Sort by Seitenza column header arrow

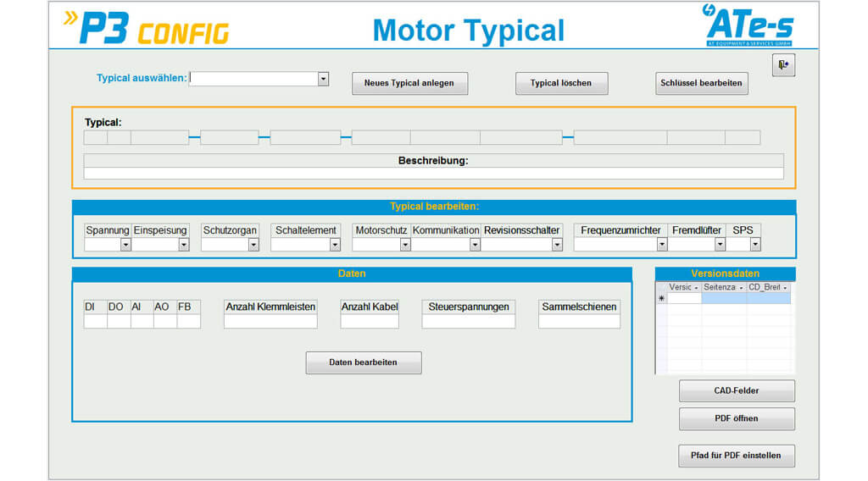point(740,288)
